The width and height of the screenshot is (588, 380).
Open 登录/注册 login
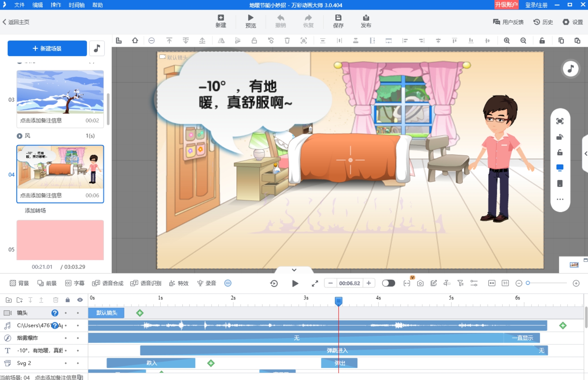pos(536,5)
